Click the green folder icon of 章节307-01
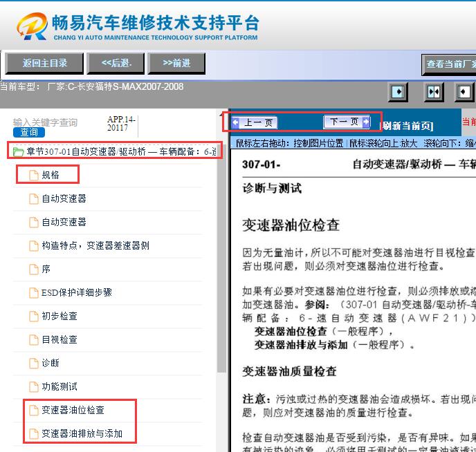The height and width of the screenshot is (452, 476). coord(18,152)
